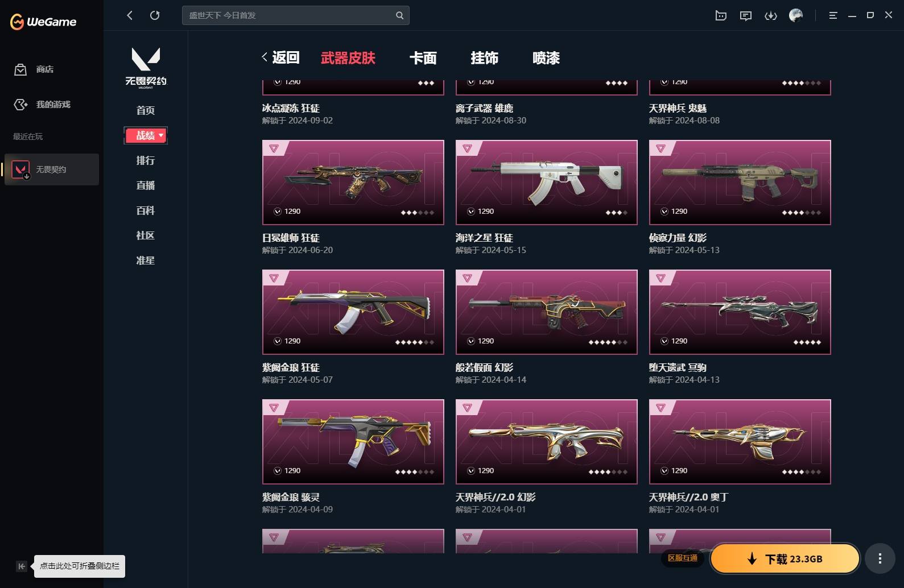Select the 海洋之星 狂徒 skin thumbnail

[x=546, y=182]
